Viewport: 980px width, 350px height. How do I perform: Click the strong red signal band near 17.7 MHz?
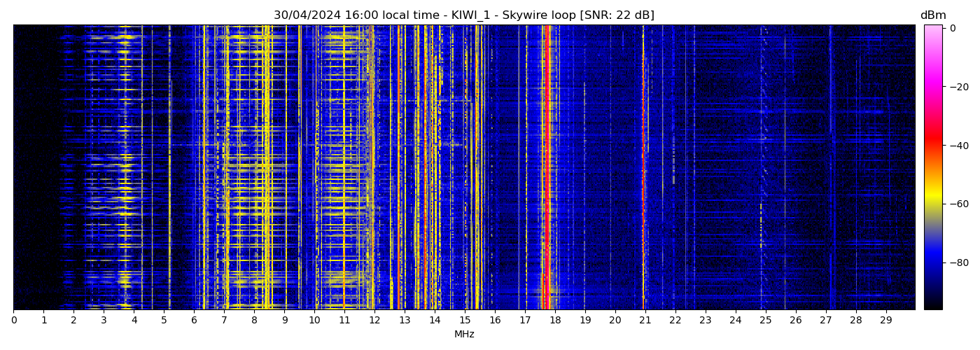(546, 168)
